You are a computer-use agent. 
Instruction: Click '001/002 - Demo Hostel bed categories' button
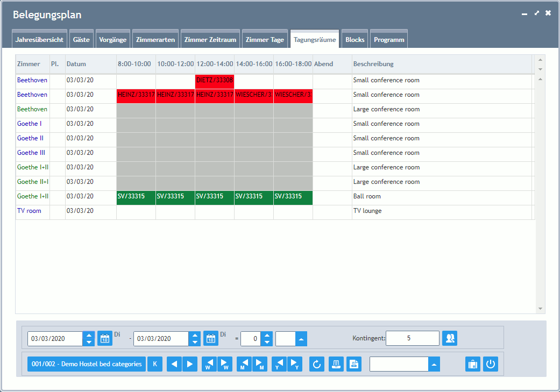pos(87,364)
